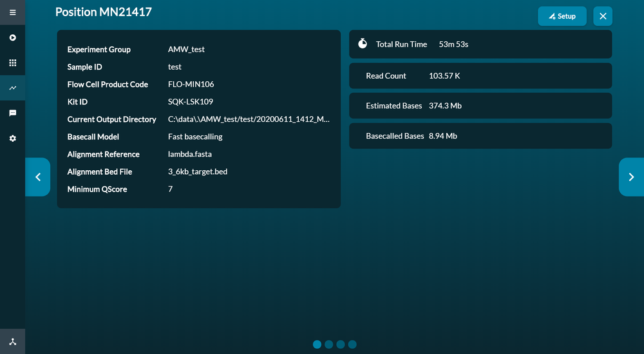Select the second pagination dot
Image resolution: width=644 pixels, height=354 pixels.
click(x=329, y=344)
